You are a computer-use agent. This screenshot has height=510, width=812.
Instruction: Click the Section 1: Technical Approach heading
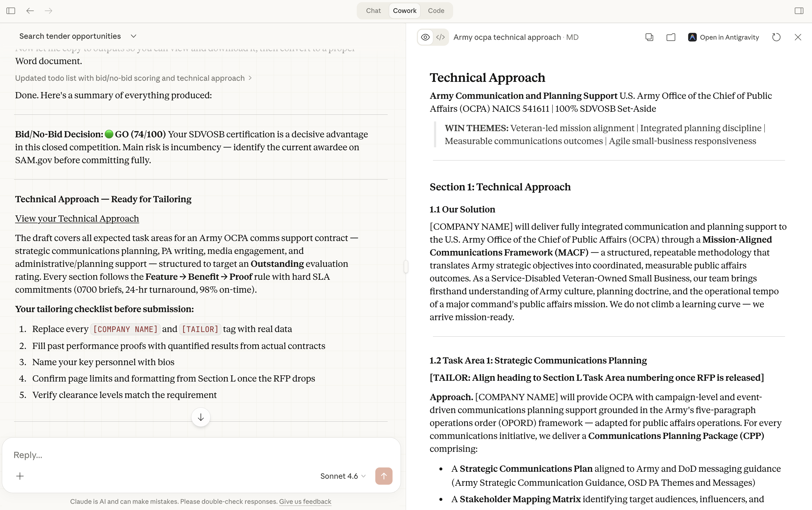click(500, 187)
